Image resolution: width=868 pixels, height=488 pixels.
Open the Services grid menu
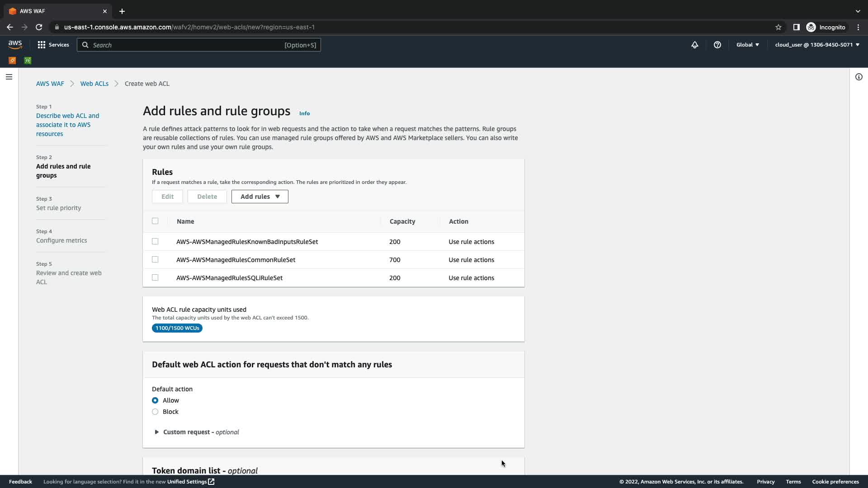(53, 45)
